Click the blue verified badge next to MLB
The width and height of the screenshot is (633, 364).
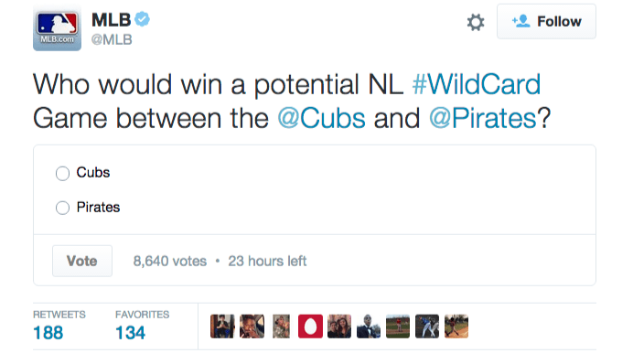(x=142, y=19)
